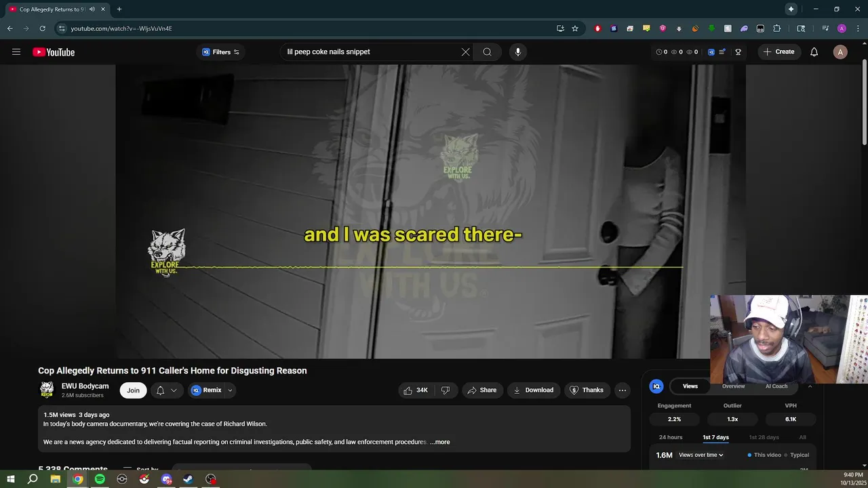Open Steam from taskbar
The height and width of the screenshot is (488, 868).
[189, 479]
